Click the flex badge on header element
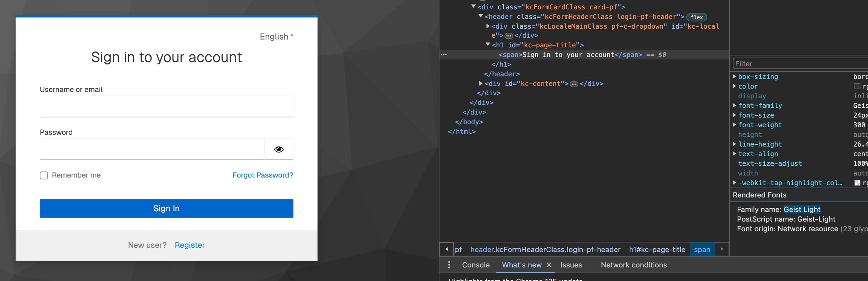Image resolution: width=868 pixels, height=281 pixels. tap(696, 17)
